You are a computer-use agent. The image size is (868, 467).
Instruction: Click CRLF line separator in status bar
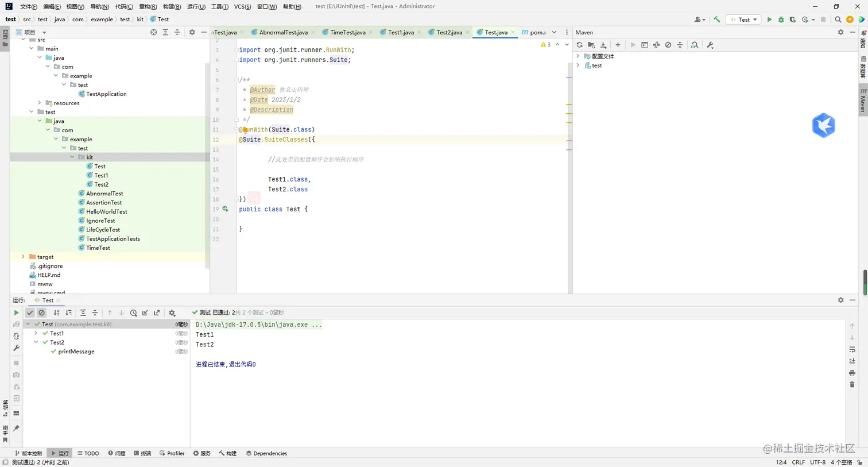(x=798, y=462)
